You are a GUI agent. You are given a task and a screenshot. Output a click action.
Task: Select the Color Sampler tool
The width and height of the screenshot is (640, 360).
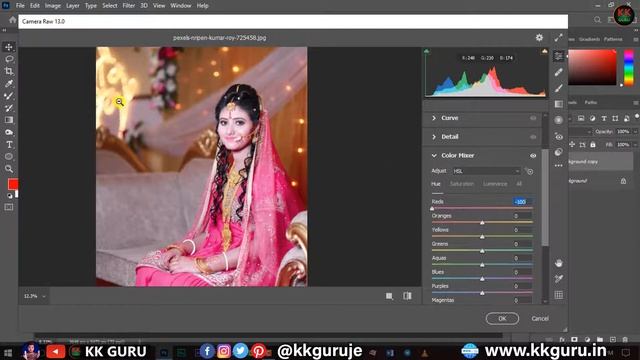[x=558, y=279]
